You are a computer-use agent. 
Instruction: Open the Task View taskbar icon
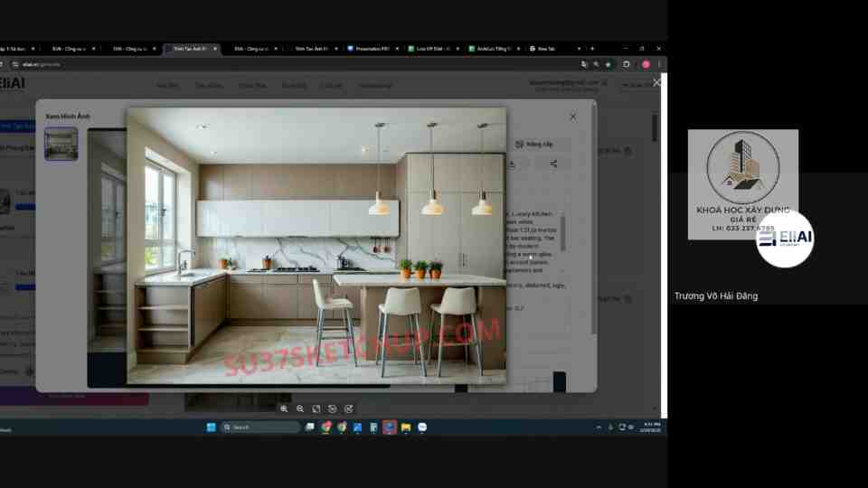tap(309, 427)
